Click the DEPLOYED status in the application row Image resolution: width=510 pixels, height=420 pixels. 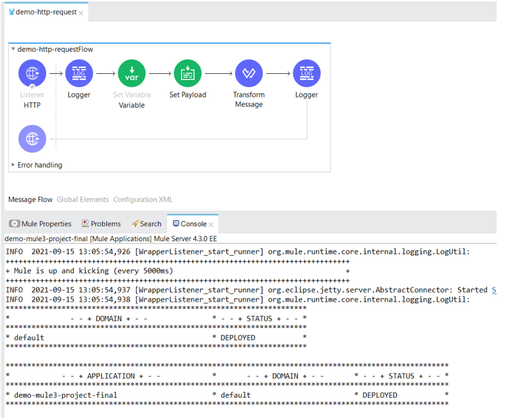click(x=380, y=396)
